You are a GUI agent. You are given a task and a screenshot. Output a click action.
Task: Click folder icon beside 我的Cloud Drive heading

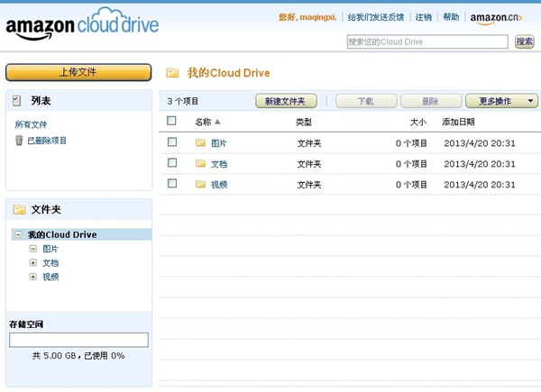pos(172,73)
